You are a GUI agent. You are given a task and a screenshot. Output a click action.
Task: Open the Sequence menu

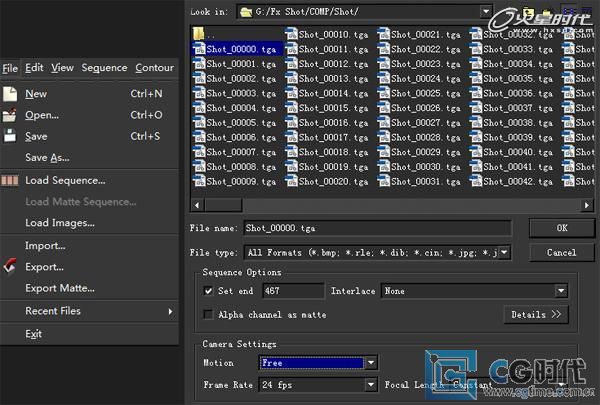pos(104,68)
